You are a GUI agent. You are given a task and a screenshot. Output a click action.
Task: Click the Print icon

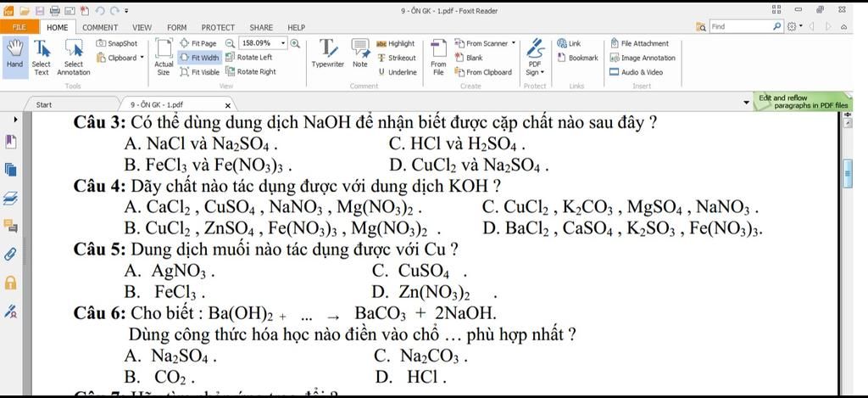coord(54,10)
